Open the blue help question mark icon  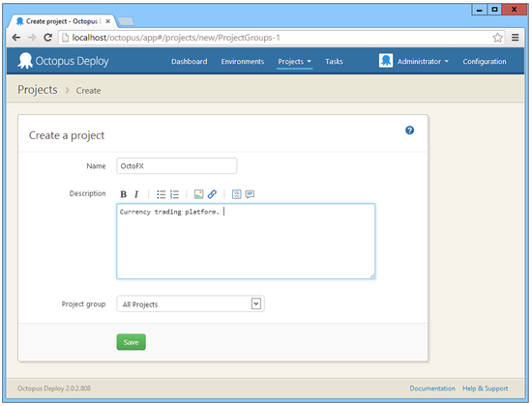[x=409, y=130]
